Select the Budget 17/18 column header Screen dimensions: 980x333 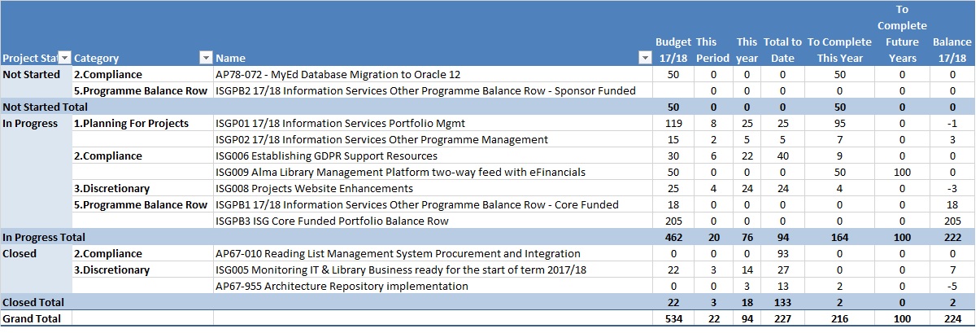tap(673, 50)
